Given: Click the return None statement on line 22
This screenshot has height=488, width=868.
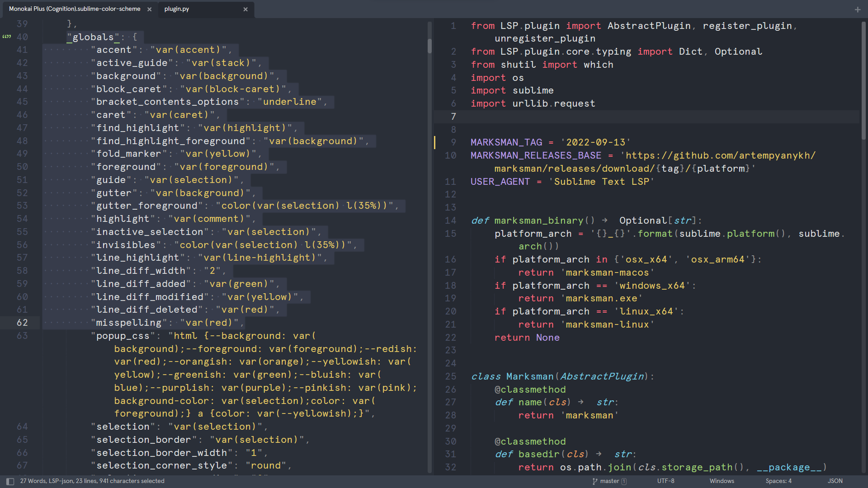Looking at the screenshot, I should click(527, 338).
